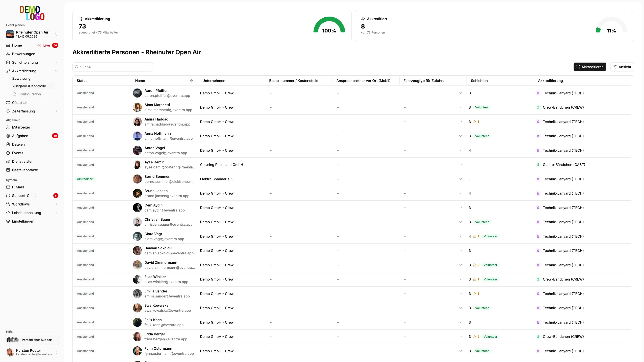
Task: Open Fahrzeugtyp dropdown in Anton Vogel's row
Action: tap(461, 150)
